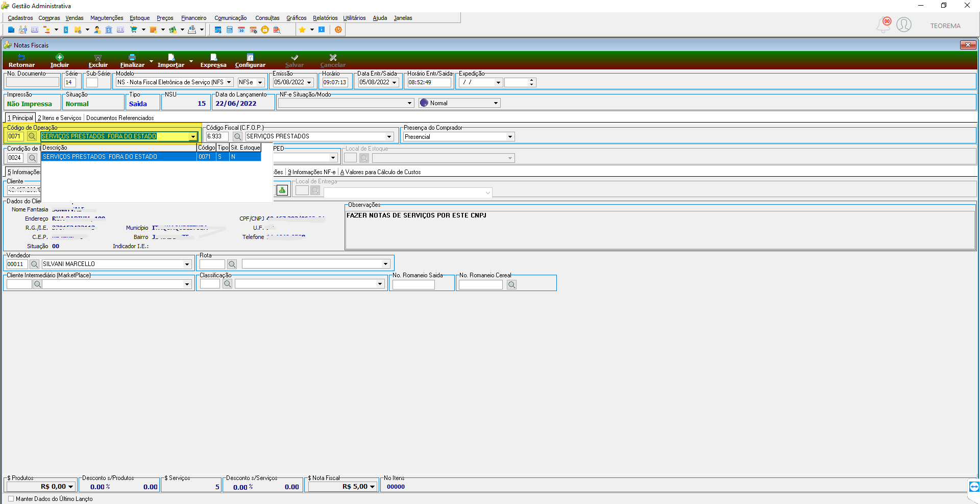Click the Finalizar printer icon
This screenshot has height=504, width=980.
(x=132, y=57)
